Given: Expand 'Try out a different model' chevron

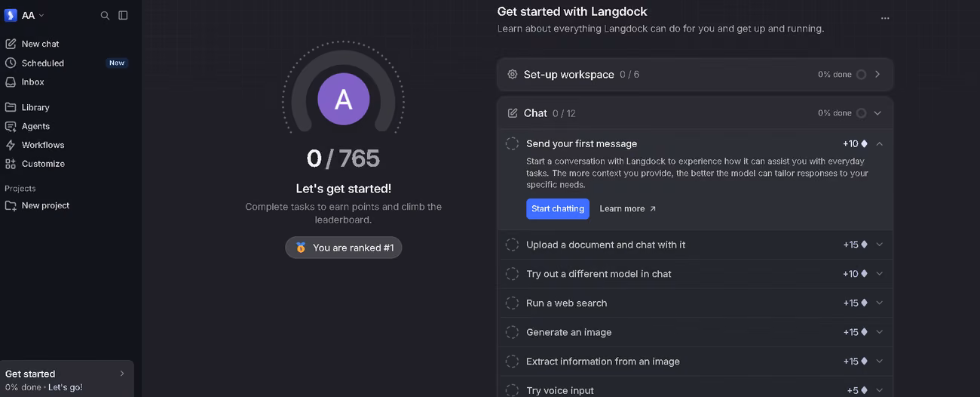Looking at the screenshot, I should [879, 274].
